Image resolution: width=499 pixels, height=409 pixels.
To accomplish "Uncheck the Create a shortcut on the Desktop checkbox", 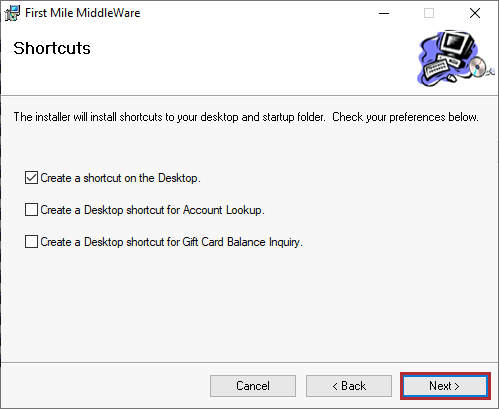I will pos(31,178).
